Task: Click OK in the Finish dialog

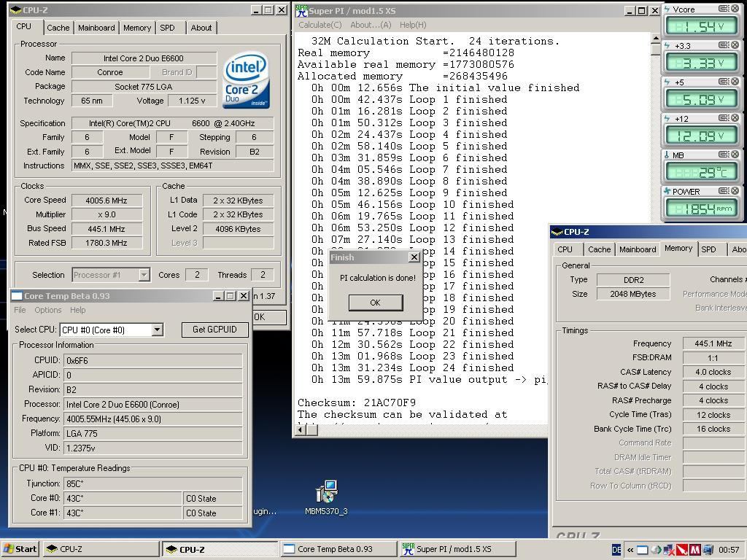Action: coord(376,303)
